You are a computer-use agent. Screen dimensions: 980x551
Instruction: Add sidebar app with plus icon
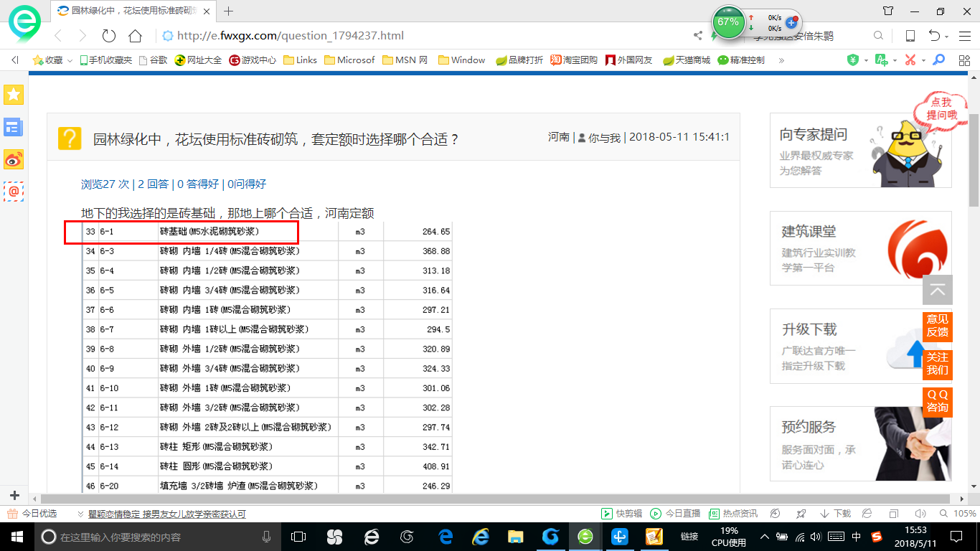tap(14, 495)
